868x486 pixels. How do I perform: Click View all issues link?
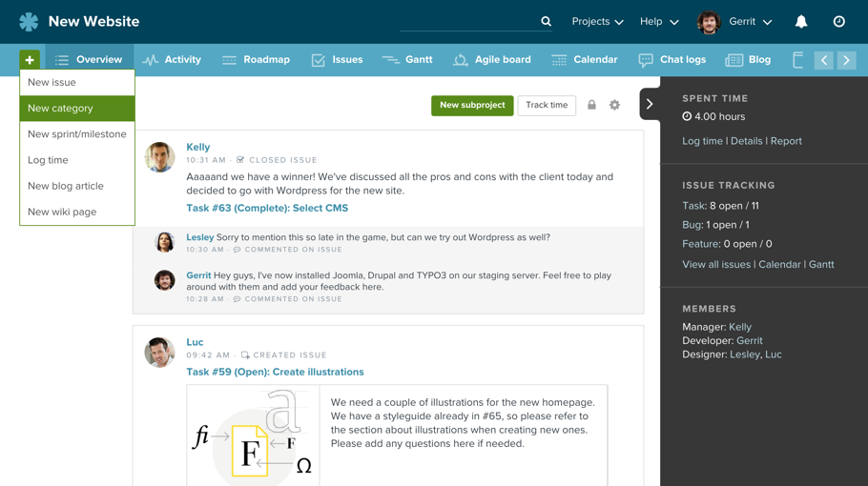[716, 264]
